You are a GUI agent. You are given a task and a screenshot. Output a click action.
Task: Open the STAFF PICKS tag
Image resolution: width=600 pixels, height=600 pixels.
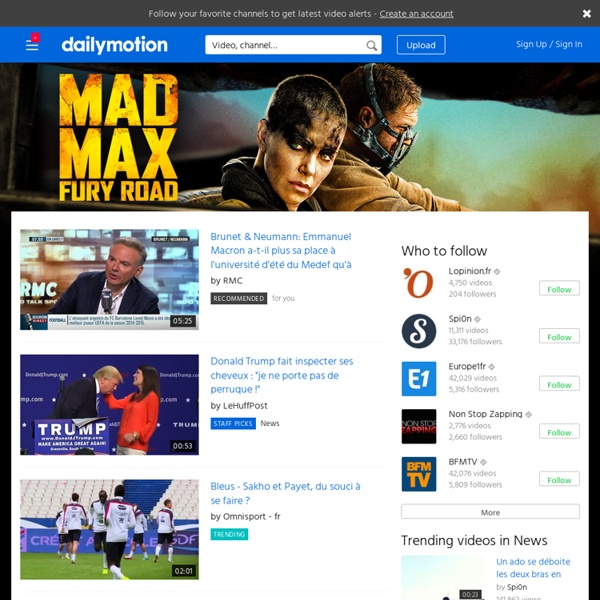point(233,424)
